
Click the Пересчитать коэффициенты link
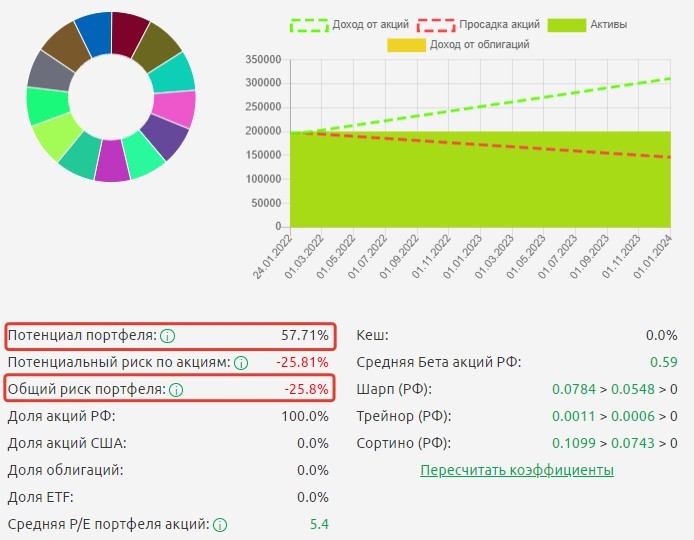pyautogui.click(x=517, y=470)
